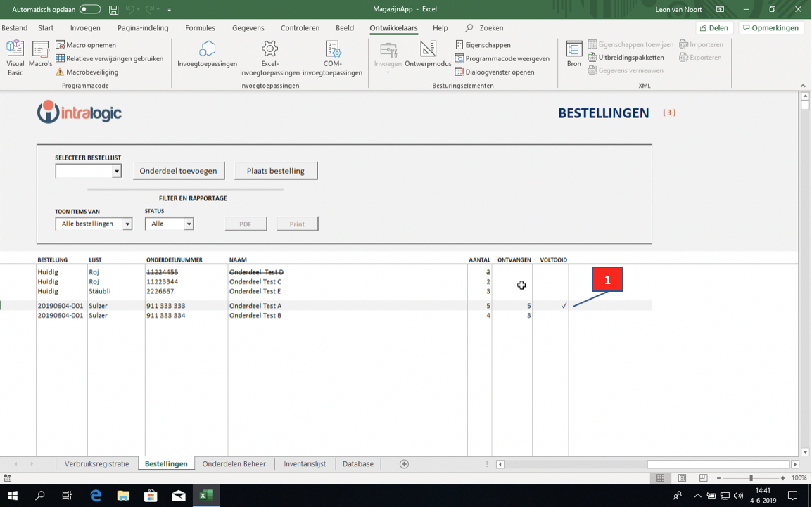Viewport: 812px width, 507px height.
Task: Click the save icon in title bar
Action: [113, 10]
